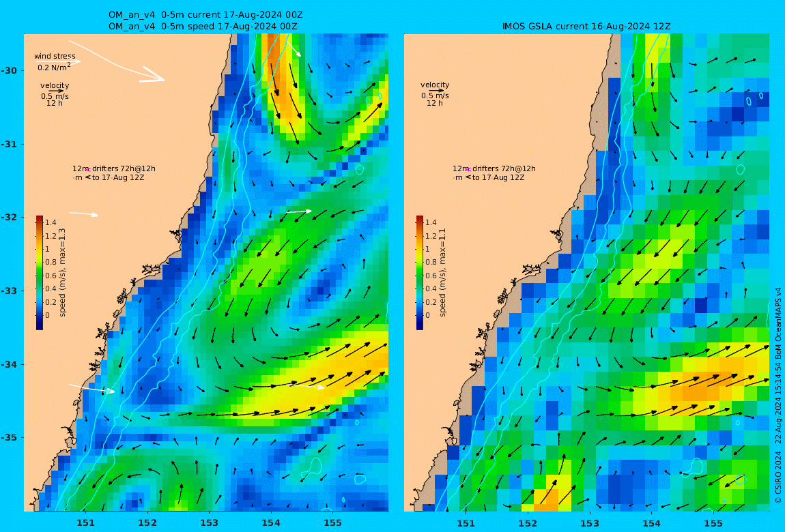The image size is (785, 532).
Task: Click the '-33' latitude axis label
Action: [x=9, y=291]
